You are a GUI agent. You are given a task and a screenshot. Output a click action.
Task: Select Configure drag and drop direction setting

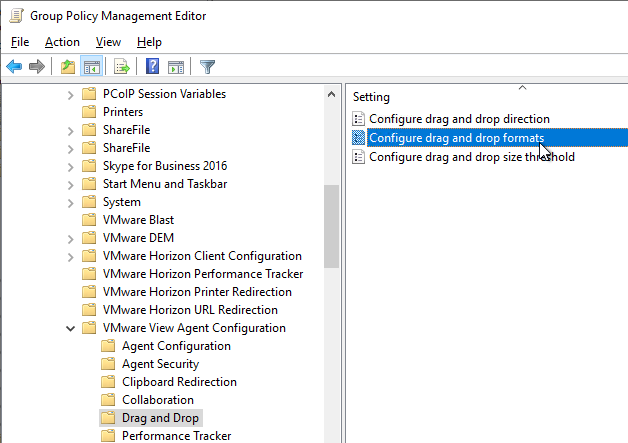tap(459, 119)
